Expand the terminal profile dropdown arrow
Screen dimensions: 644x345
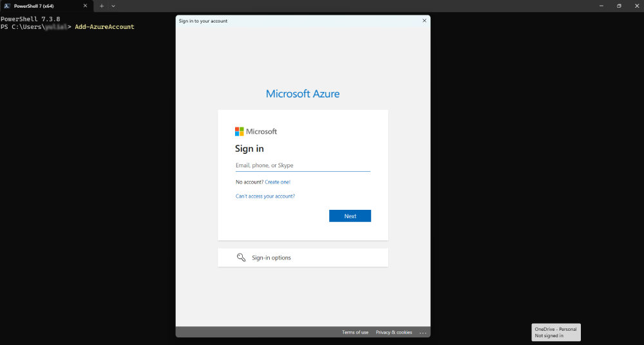tap(113, 6)
